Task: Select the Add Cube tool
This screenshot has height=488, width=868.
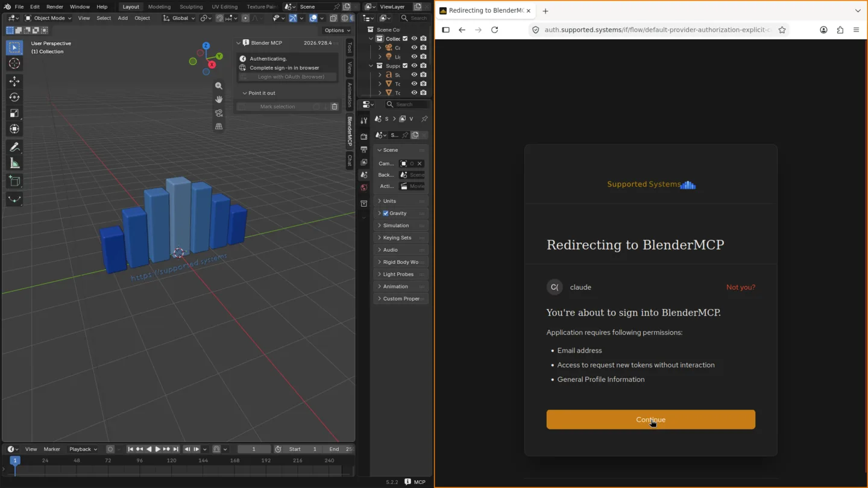Action: [x=14, y=181]
